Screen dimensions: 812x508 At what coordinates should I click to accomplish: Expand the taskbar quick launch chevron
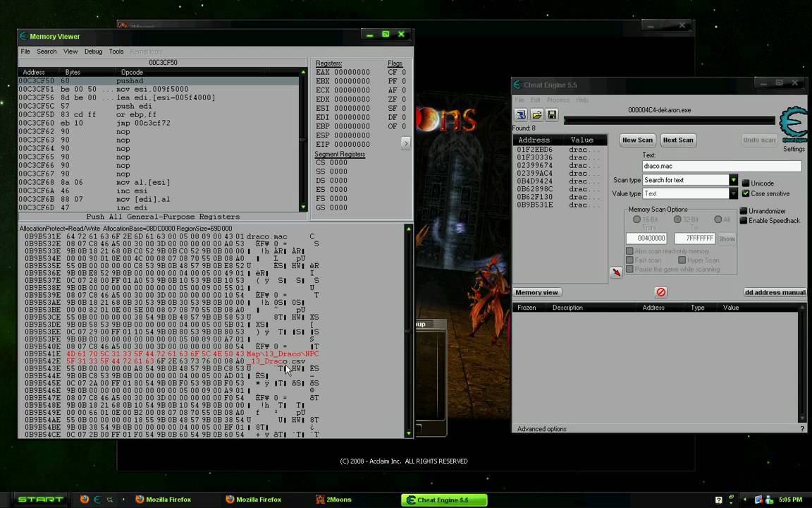[123, 500]
